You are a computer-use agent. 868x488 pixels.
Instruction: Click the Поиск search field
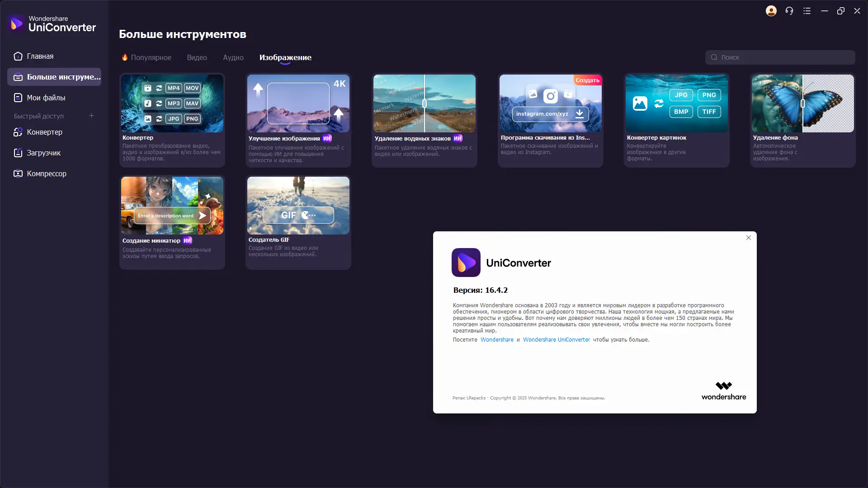(x=780, y=57)
